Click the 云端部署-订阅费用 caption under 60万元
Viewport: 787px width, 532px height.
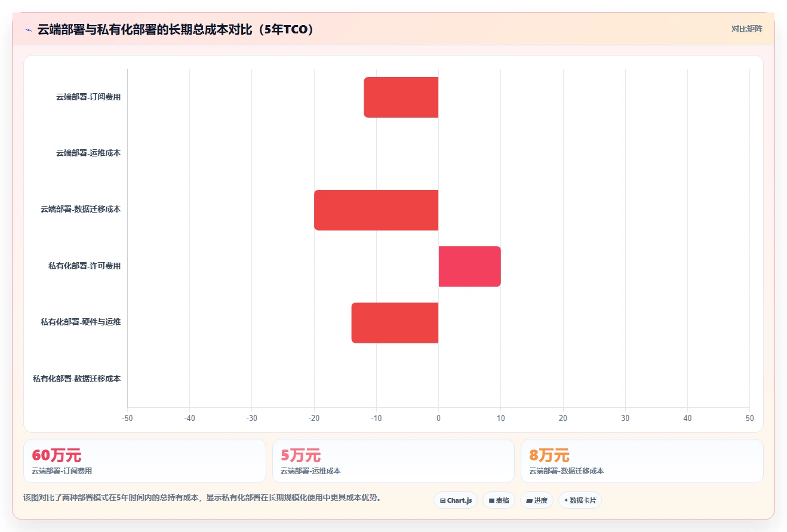pos(62,471)
